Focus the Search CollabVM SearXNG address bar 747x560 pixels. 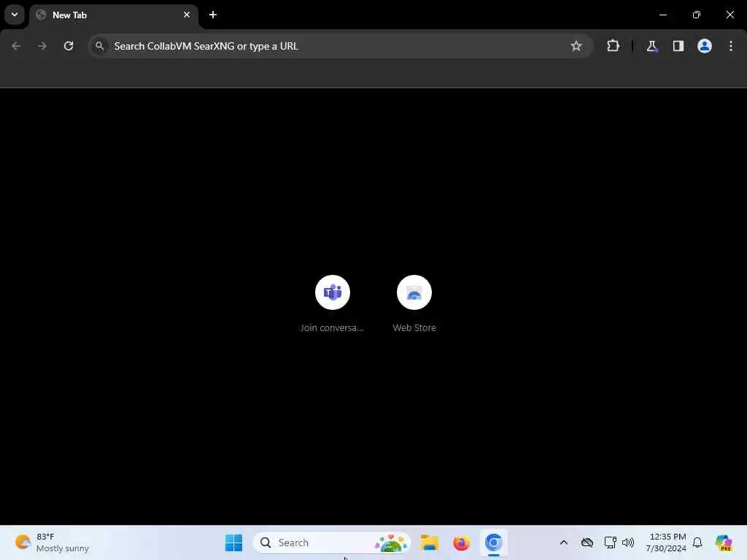pos(340,46)
